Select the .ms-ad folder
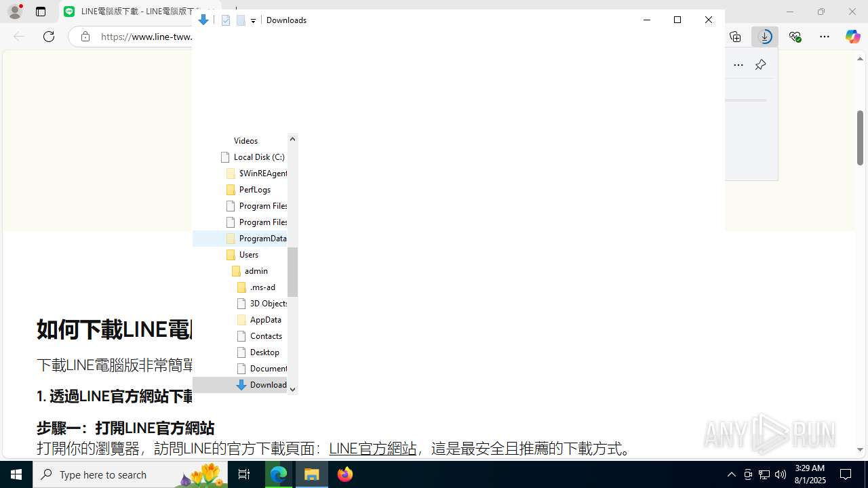Viewport: 868px width, 488px height. [x=262, y=287]
